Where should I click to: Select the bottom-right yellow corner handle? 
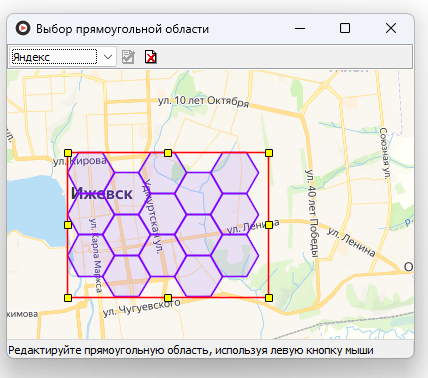[269, 298]
